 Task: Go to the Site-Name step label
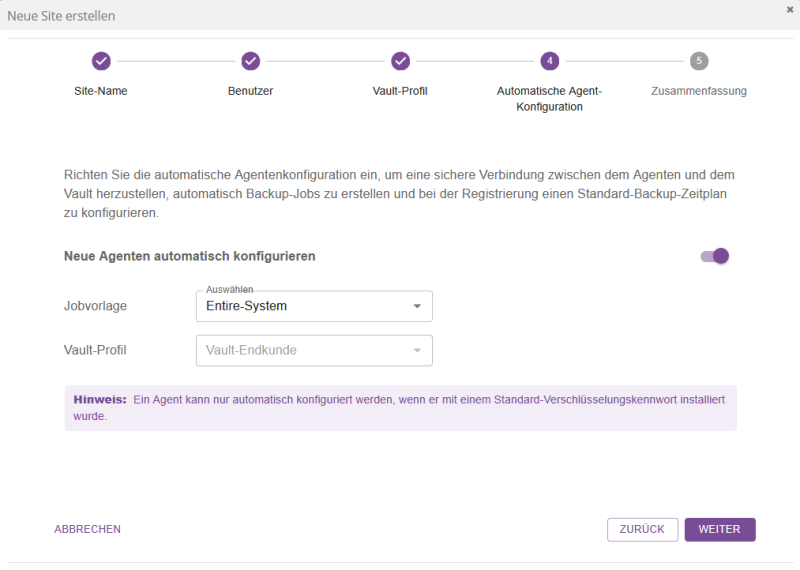click(101, 91)
